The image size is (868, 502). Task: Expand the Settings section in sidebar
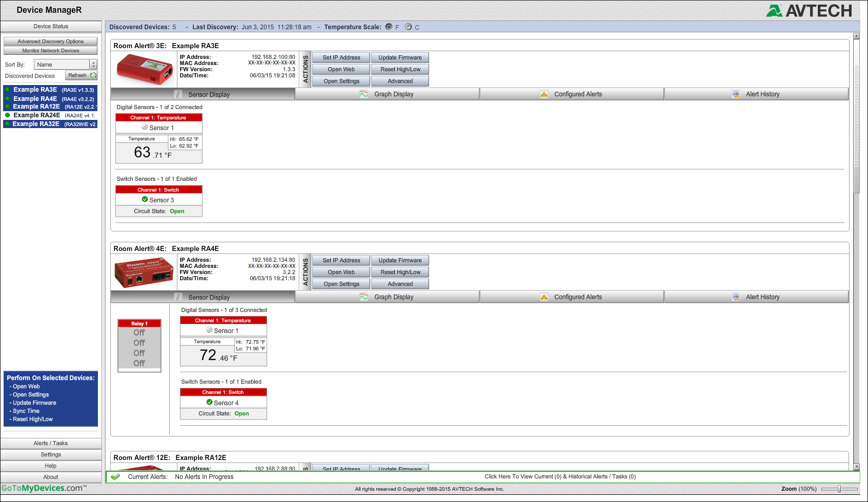tap(51, 454)
